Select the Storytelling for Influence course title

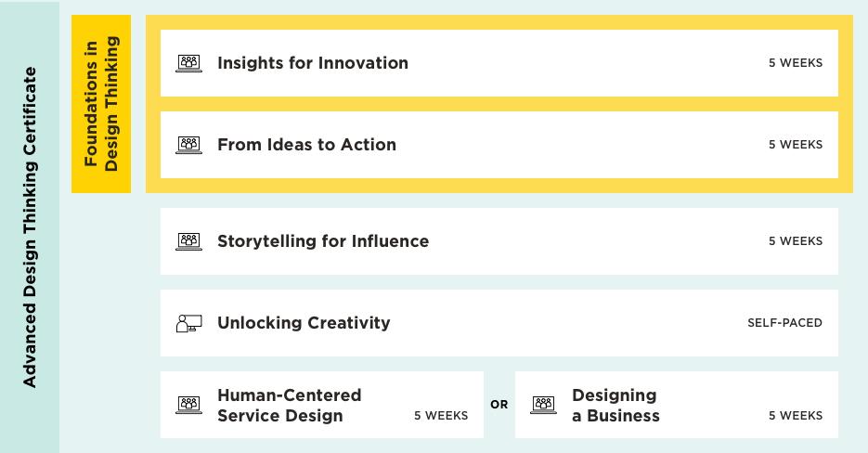click(322, 241)
